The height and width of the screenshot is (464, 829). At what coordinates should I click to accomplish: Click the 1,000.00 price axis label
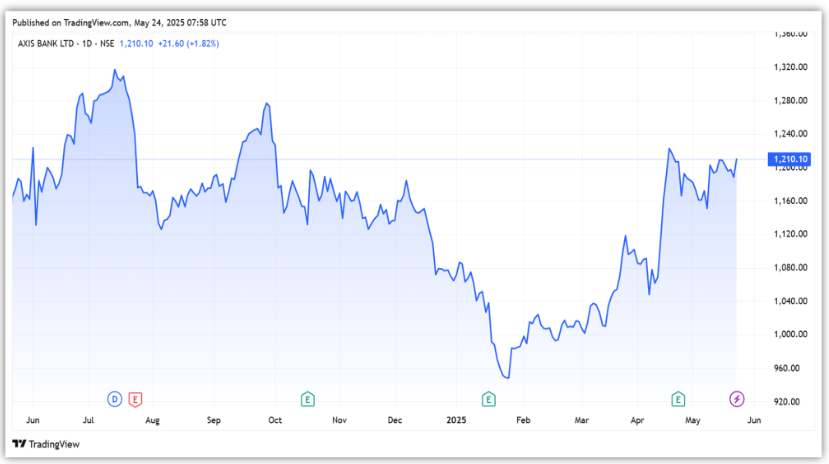tap(791, 334)
